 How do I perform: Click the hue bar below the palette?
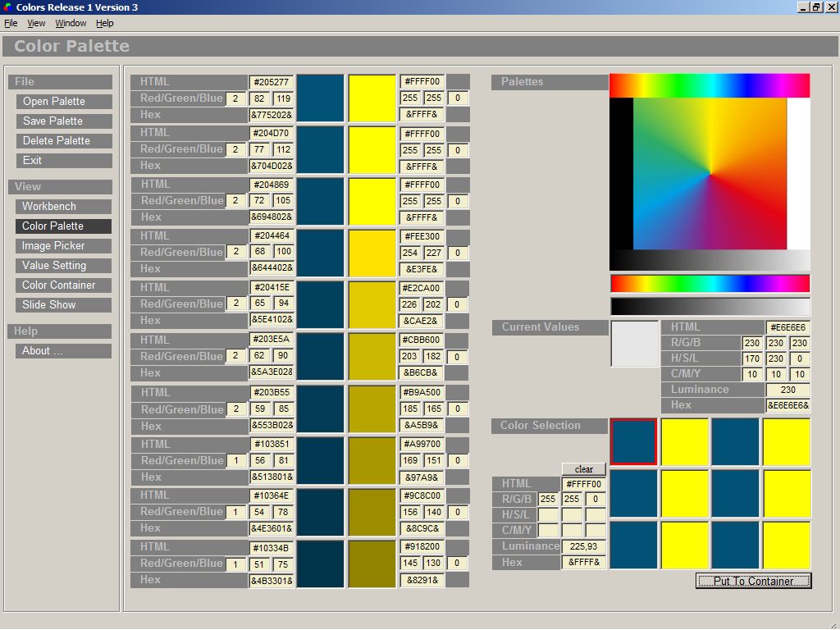pos(710,283)
